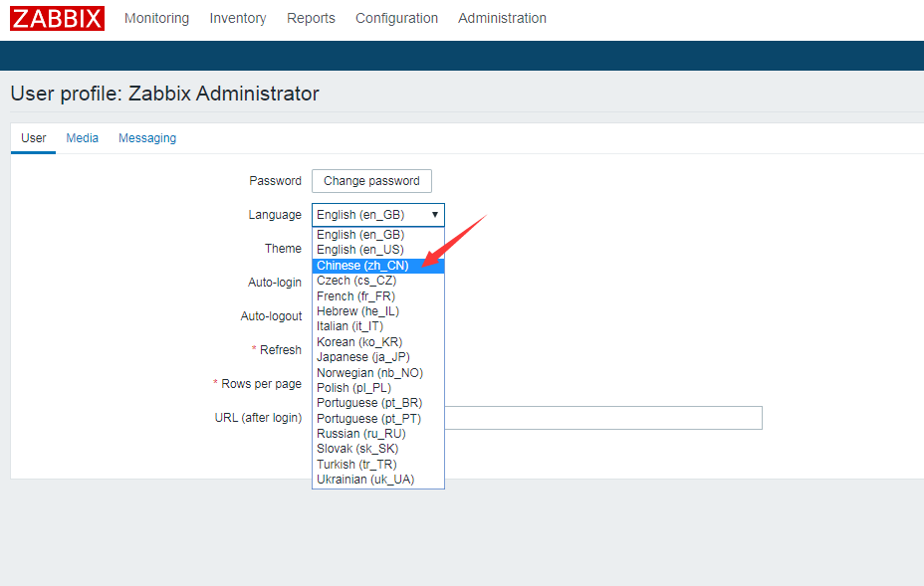Image resolution: width=924 pixels, height=586 pixels.
Task: Click the Refresh field label
Action: (281, 350)
